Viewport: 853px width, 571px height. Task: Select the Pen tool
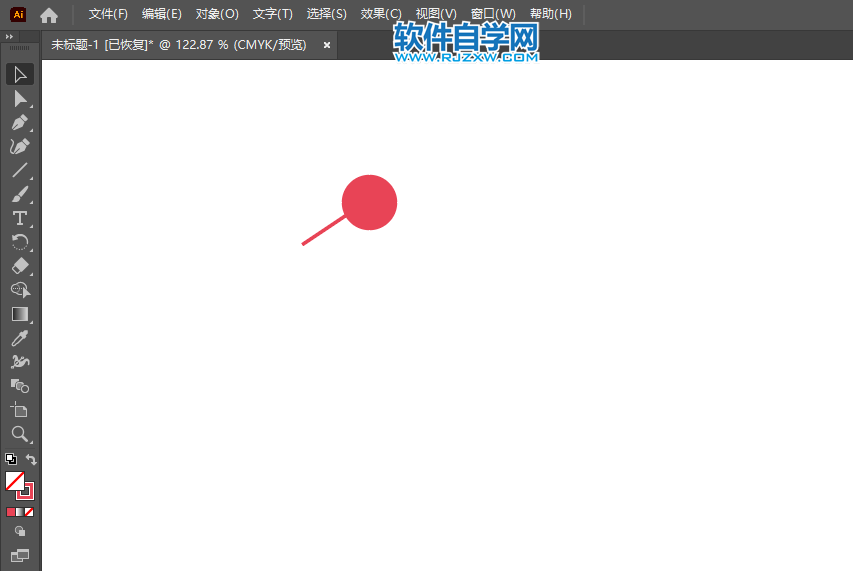20,123
